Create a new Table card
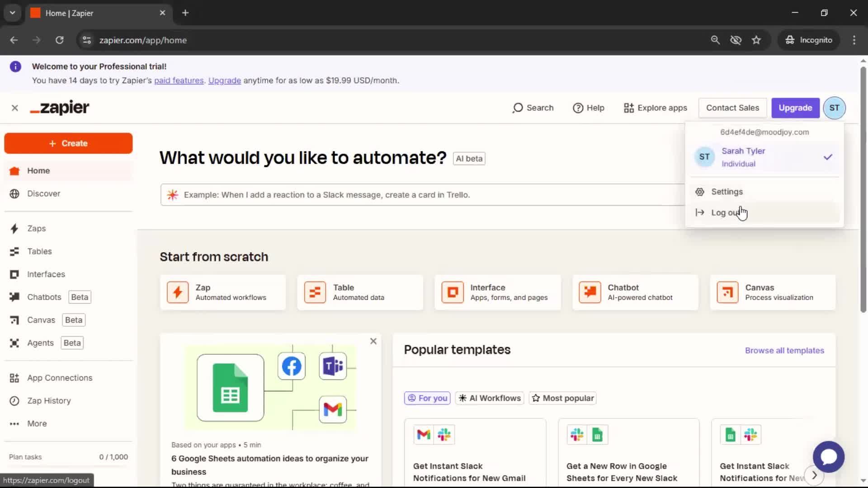868x488 pixels. pos(360,292)
